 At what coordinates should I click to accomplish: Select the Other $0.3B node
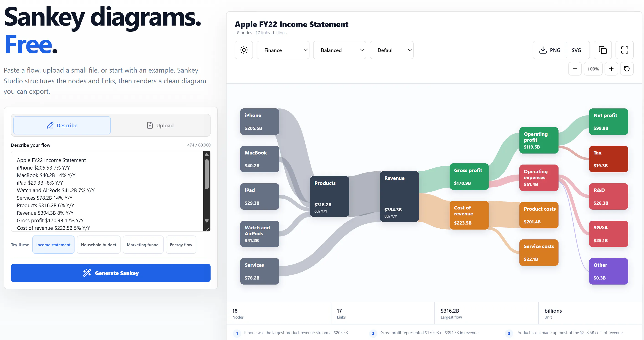coord(609,271)
